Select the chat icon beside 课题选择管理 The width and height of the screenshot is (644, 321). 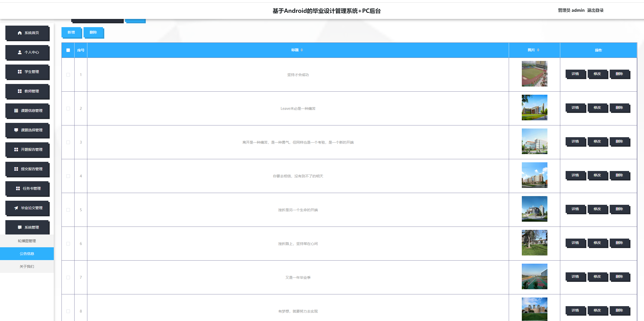(x=16, y=130)
